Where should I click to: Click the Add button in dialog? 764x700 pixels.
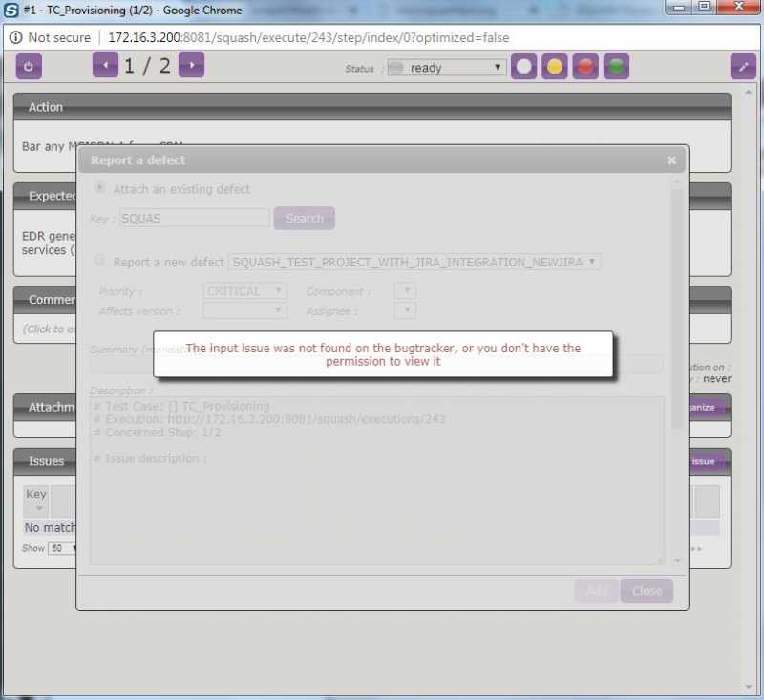pyautogui.click(x=597, y=591)
